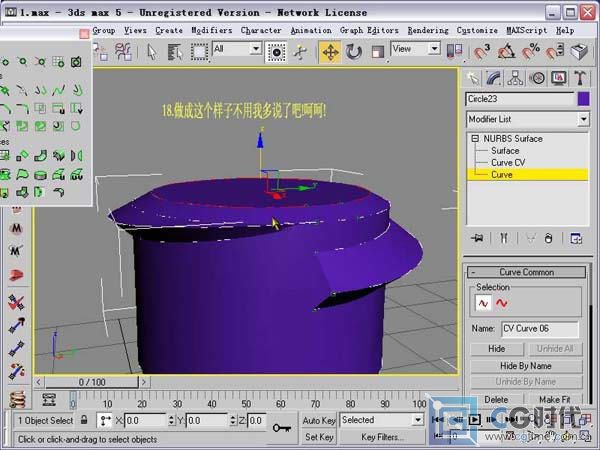
Task: Click Hide By Name button
Action: click(526, 366)
